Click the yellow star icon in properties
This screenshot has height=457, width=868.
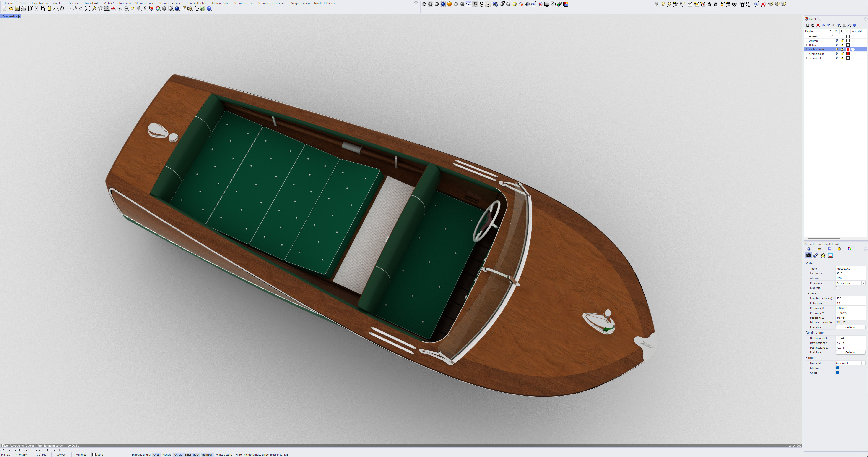(x=823, y=255)
